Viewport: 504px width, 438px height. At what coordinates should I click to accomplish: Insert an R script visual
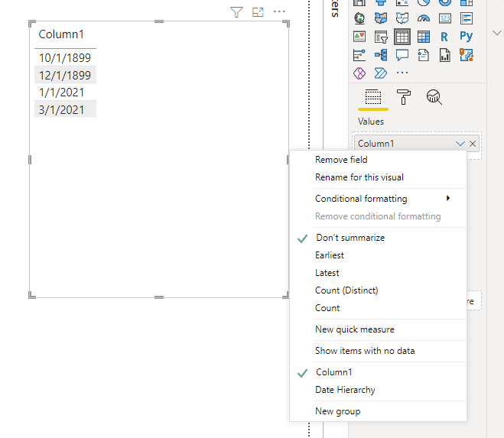click(x=445, y=37)
